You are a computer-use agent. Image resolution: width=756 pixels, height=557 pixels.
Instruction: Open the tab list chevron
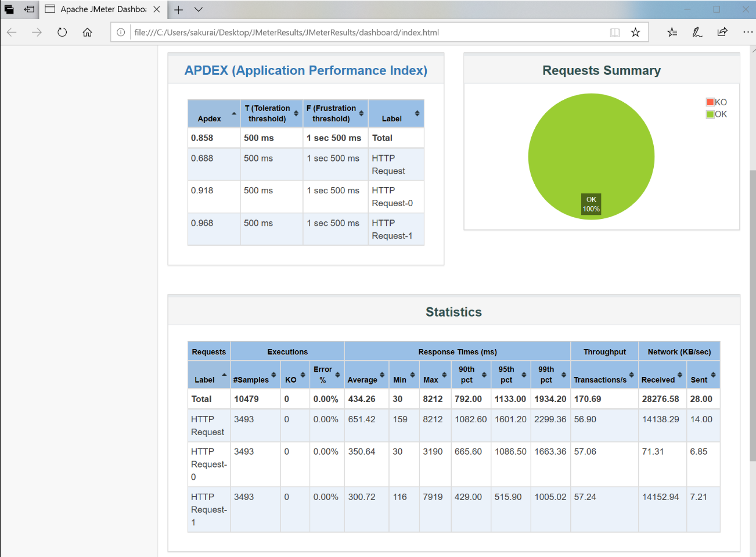pyautogui.click(x=199, y=9)
